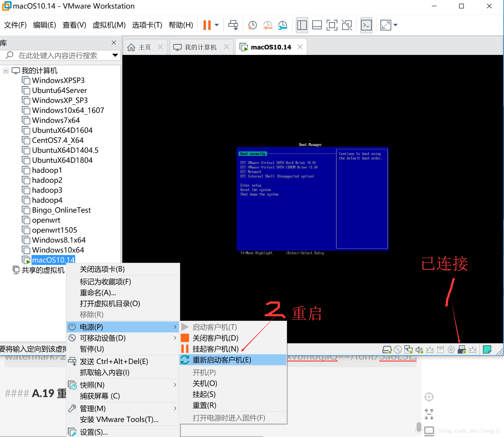Viewport: 504px width, 437px height.
Task: Select 共享的虚拟机 shared VMs node
Action: (43, 270)
